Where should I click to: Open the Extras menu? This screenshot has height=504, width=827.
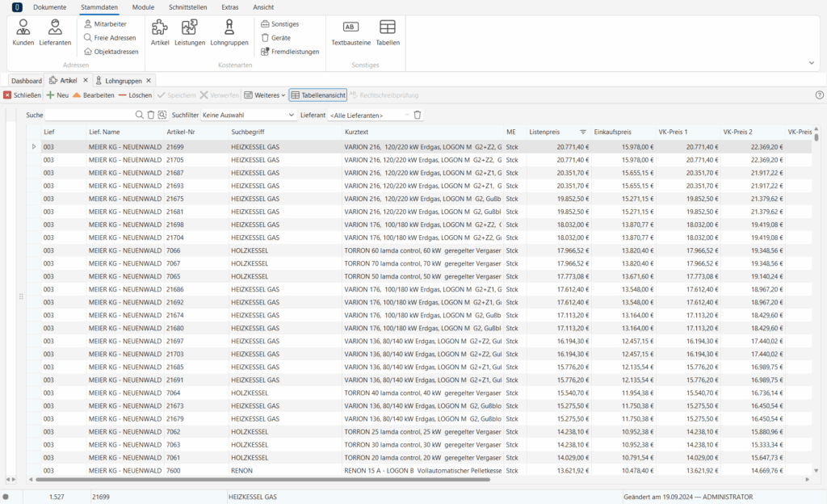(x=230, y=7)
